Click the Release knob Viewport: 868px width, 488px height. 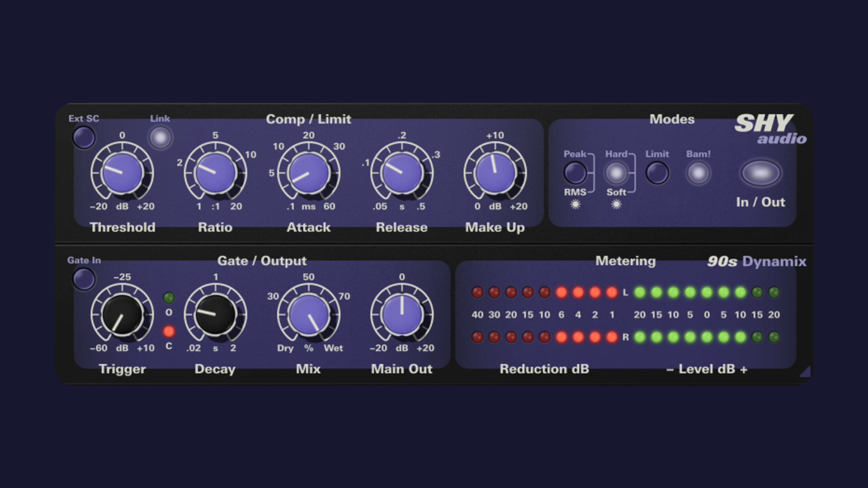tap(402, 173)
